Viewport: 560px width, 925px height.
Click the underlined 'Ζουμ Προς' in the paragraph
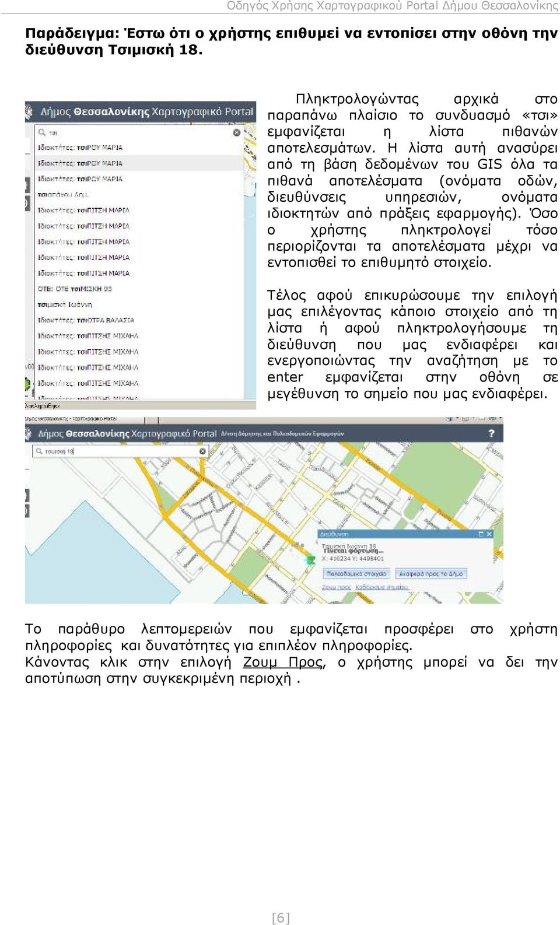point(282,663)
